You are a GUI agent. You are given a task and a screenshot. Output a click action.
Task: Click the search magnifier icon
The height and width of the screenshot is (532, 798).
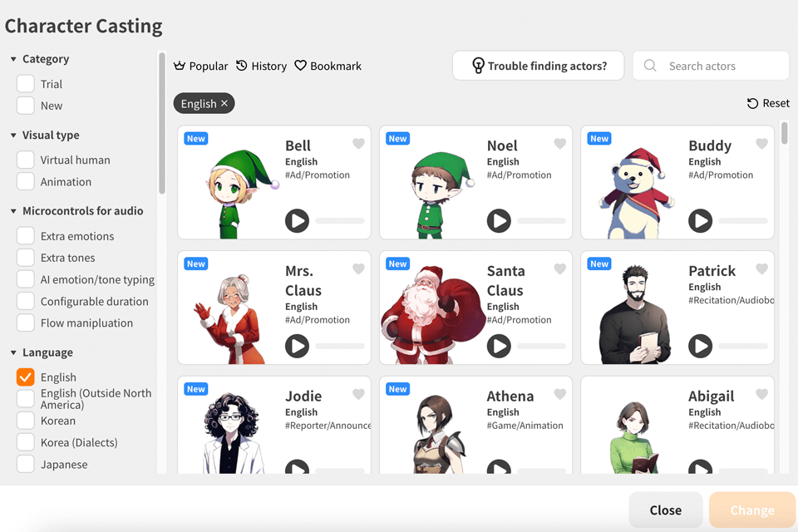[650, 66]
